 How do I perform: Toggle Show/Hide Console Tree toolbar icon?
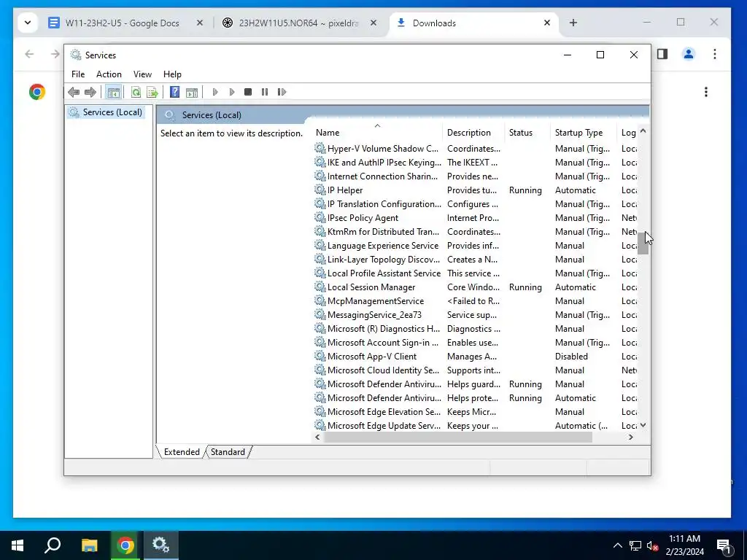coord(113,92)
